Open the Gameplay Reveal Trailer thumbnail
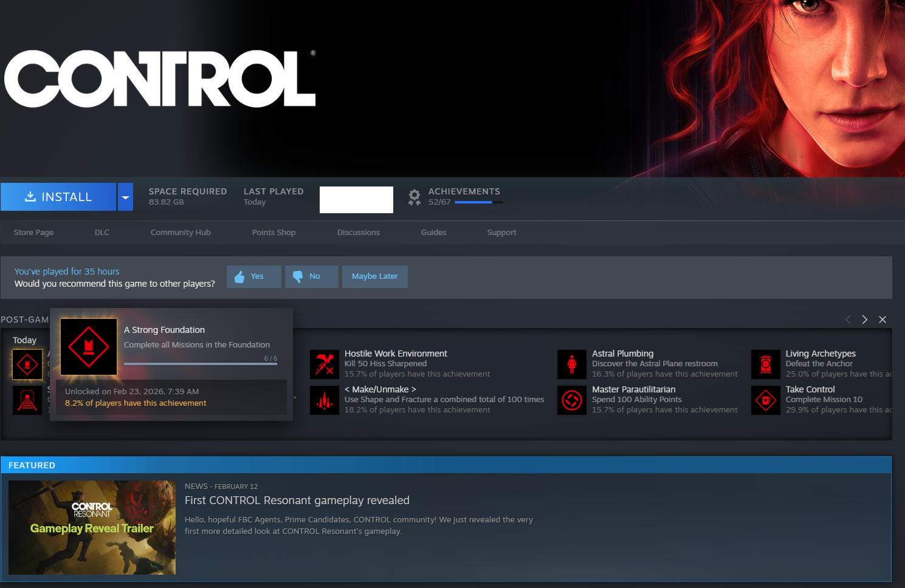This screenshot has width=905, height=588. point(92,528)
